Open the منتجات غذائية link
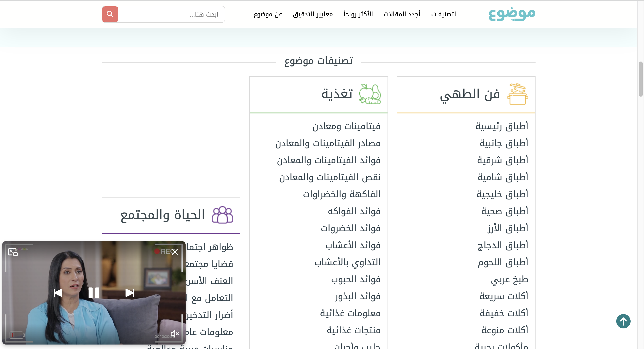This screenshot has width=644, height=349. (x=354, y=330)
